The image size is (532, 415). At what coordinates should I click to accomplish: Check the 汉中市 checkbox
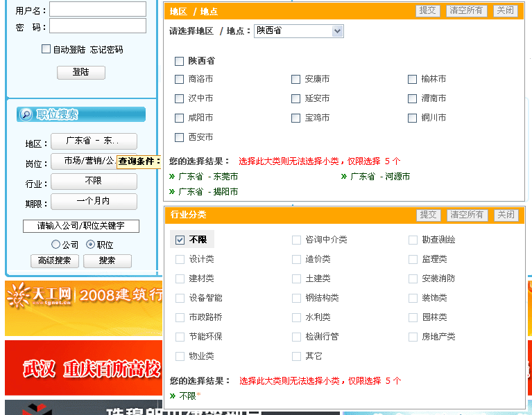pos(179,98)
